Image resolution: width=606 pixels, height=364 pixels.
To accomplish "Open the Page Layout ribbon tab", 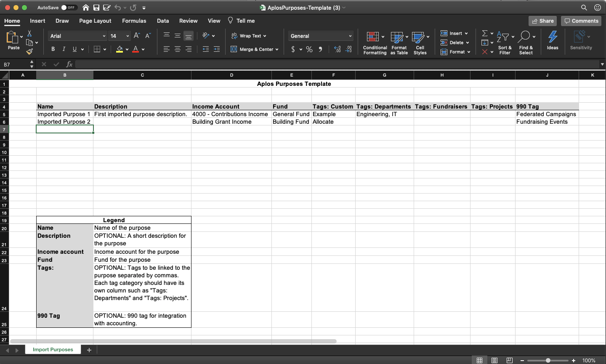I will [x=95, y=21].
